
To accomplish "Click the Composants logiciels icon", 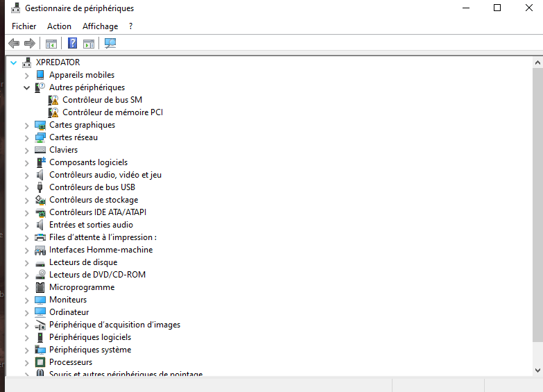I will pos(41,162).
